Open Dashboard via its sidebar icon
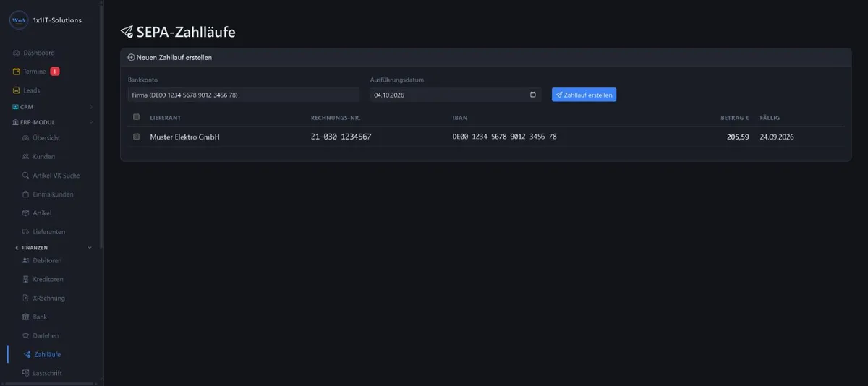Image resolution: width=868 pixels, height=386 pixels. (x=17, y=53)
